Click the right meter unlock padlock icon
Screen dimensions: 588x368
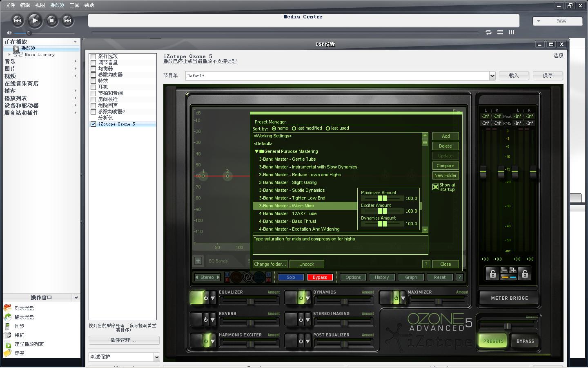525,274
